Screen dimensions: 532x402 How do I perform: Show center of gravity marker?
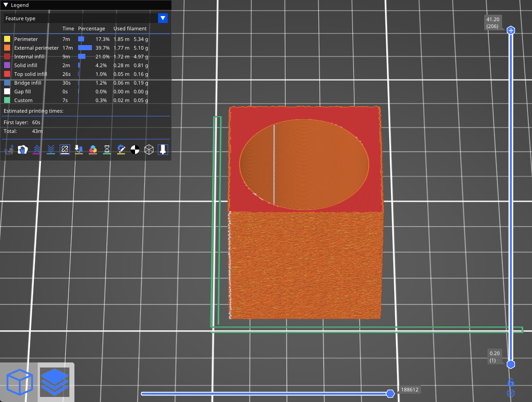(x=135, y=149)
